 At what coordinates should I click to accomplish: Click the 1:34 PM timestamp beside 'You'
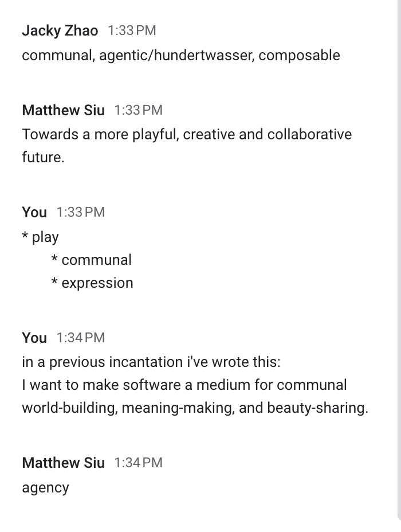point(81,338)
